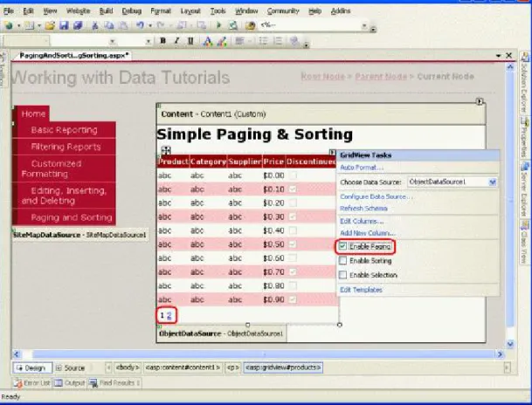The height and width of the screenshot is (405, 532).
Task: Open the find combo box dropdown arrow
Action: click(364, 25)
